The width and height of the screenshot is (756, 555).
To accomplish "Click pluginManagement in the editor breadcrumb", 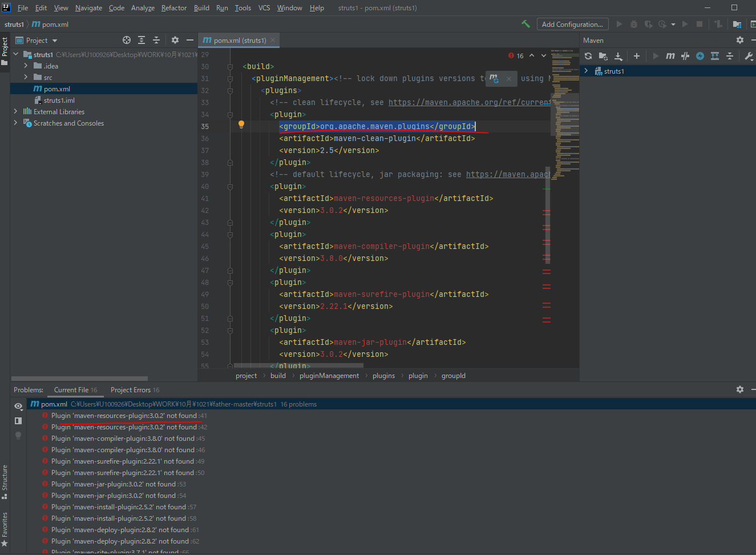I will coord(329,375).
